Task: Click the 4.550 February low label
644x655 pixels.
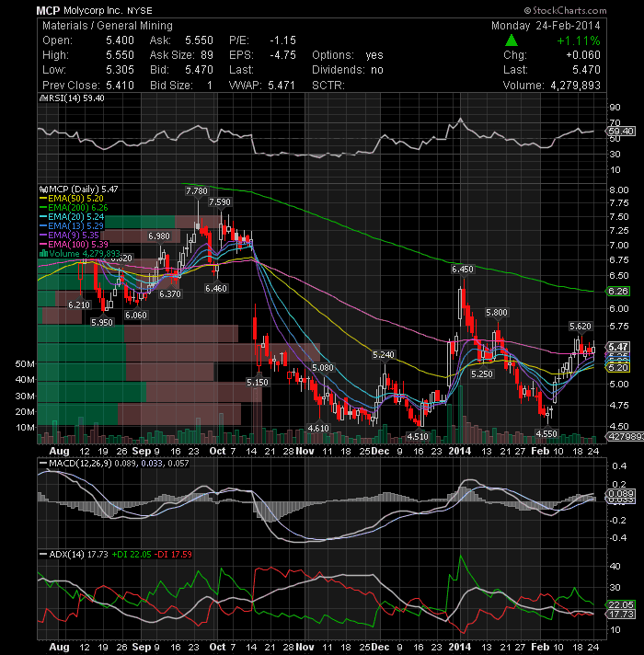Action: [546, 434]
